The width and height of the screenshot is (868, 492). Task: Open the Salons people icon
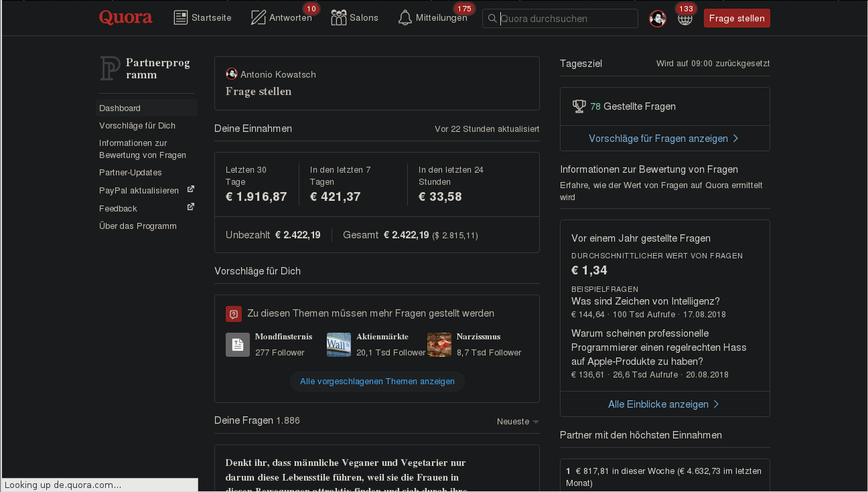[339, 17]
